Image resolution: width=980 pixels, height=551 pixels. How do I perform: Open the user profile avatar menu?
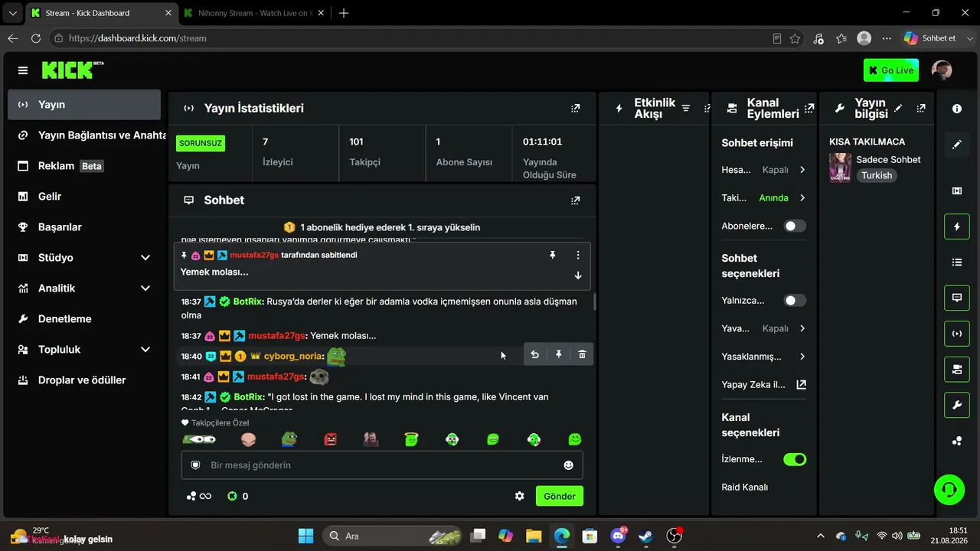(x=942, y=70)
